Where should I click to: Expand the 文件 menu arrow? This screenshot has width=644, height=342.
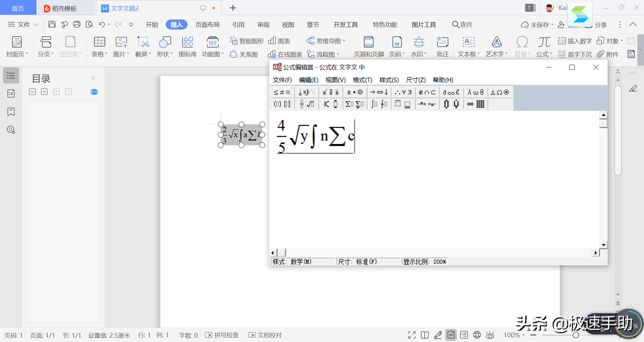click(x=36, y=24)
